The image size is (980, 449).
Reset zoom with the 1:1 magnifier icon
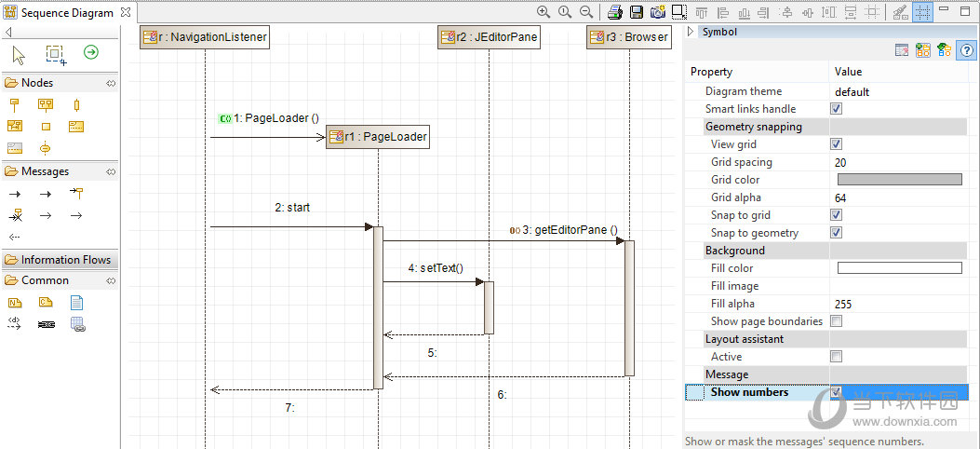pos(565,12)
